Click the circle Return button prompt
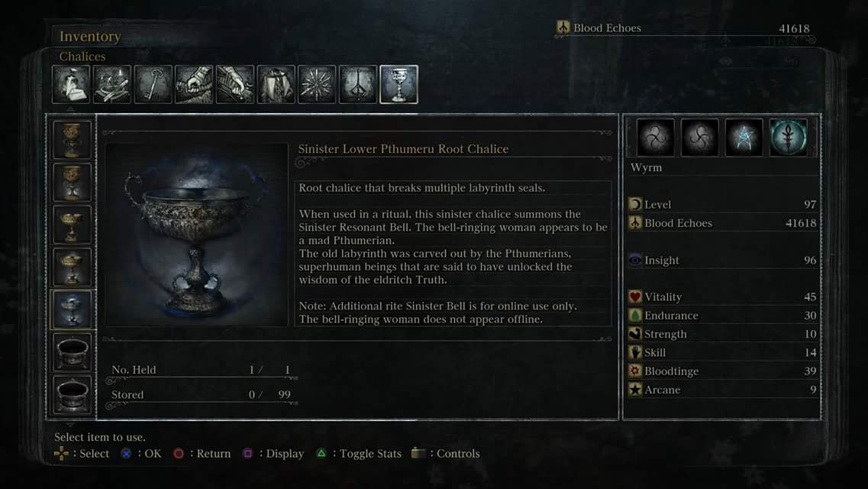Screen dimensions: 868x489 pos(202,453)
